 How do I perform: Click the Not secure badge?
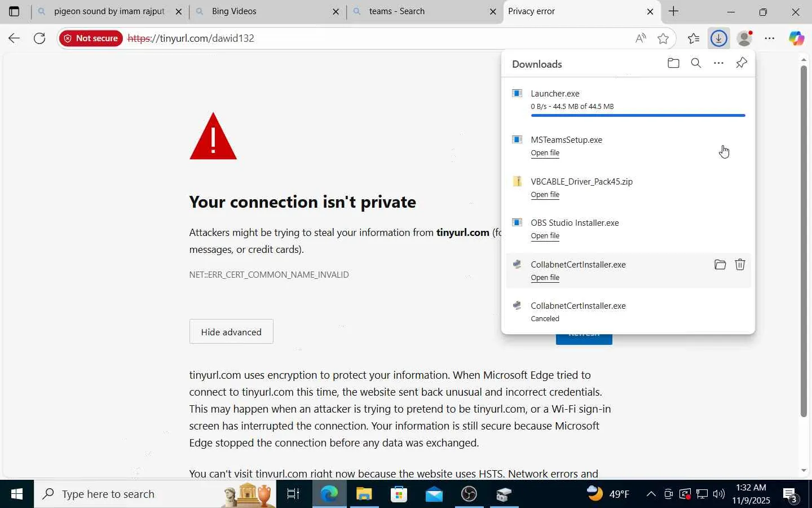coord(91,38)
